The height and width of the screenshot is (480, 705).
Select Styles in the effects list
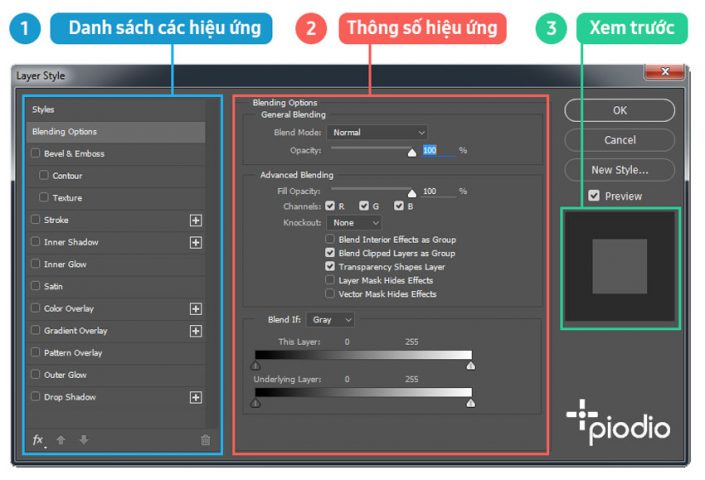116,110
